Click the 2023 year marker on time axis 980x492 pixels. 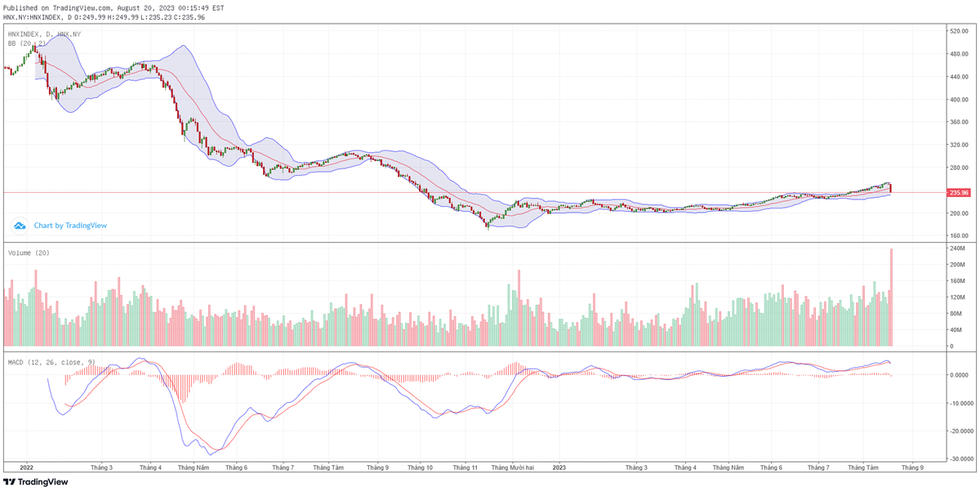pyautogui.click(x=559, y=467)
